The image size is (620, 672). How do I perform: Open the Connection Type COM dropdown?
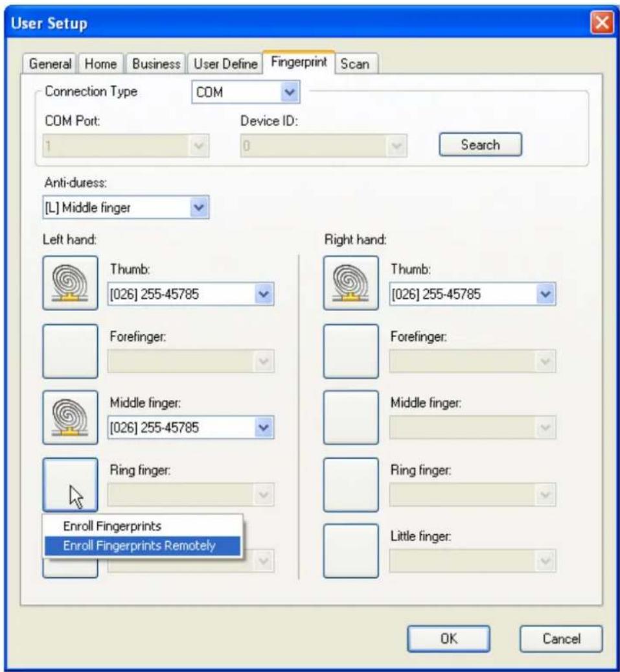(x=246, y=92)
